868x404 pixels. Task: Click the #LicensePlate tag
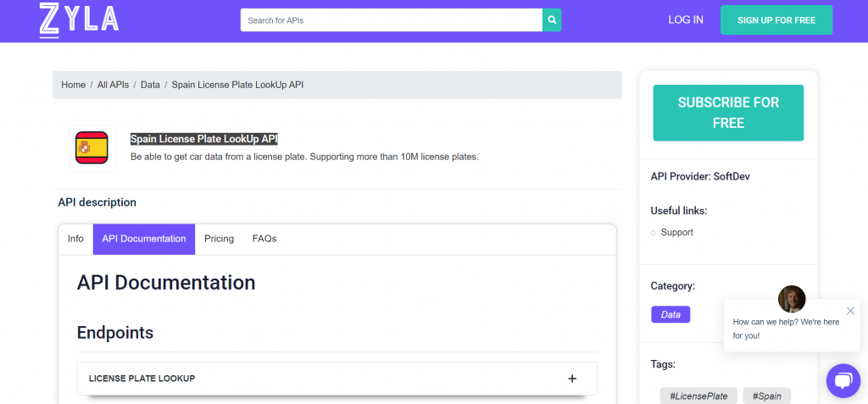tap(698, 396)
